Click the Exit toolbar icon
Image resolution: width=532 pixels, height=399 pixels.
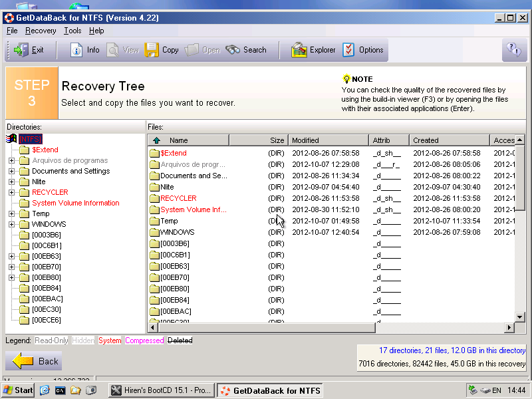tap(21, 50)
